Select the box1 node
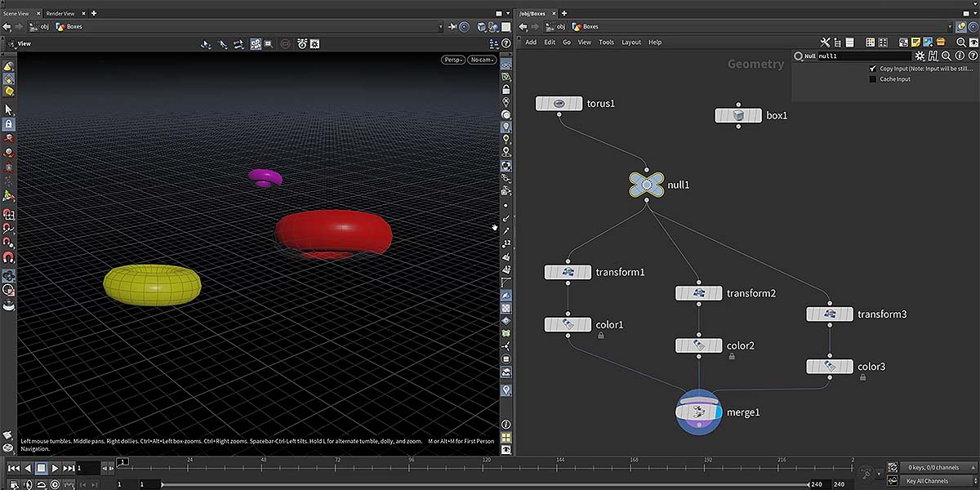 (738, 116)
